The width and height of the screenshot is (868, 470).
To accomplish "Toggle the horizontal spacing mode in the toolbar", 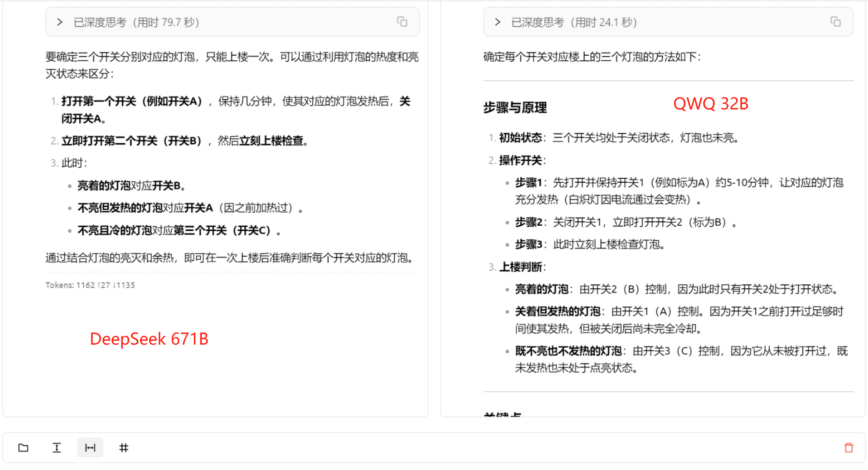I will 90,448.
